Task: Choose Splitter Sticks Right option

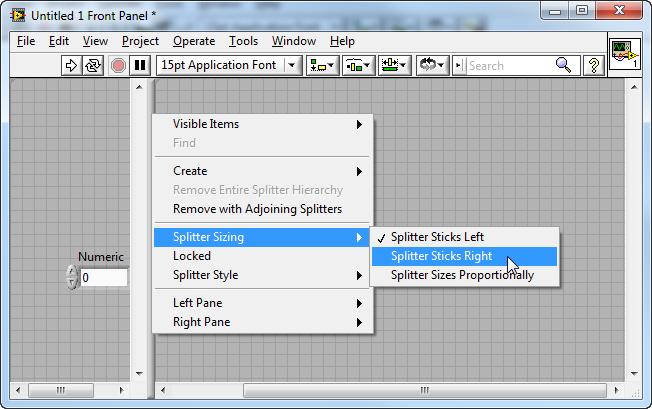Action: [441, 256]
